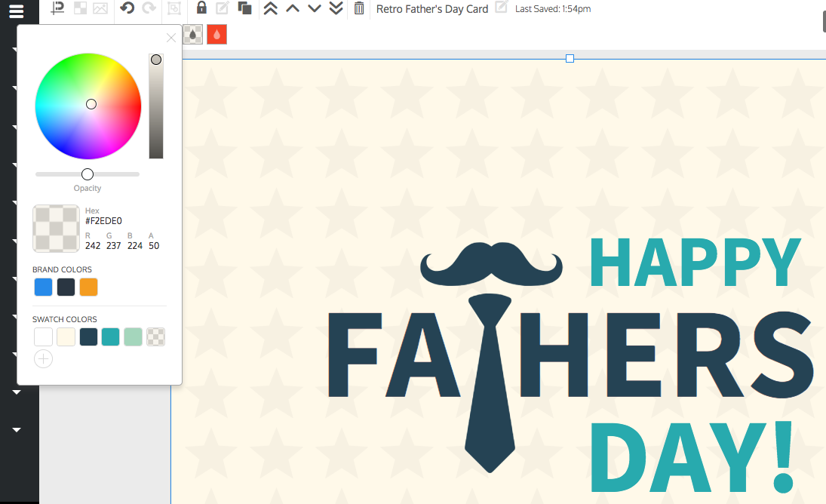Image resolution: width=826 pixels, height=504 pixels.
Task: Select the blue brand color
Action: [x=43, y=287]
